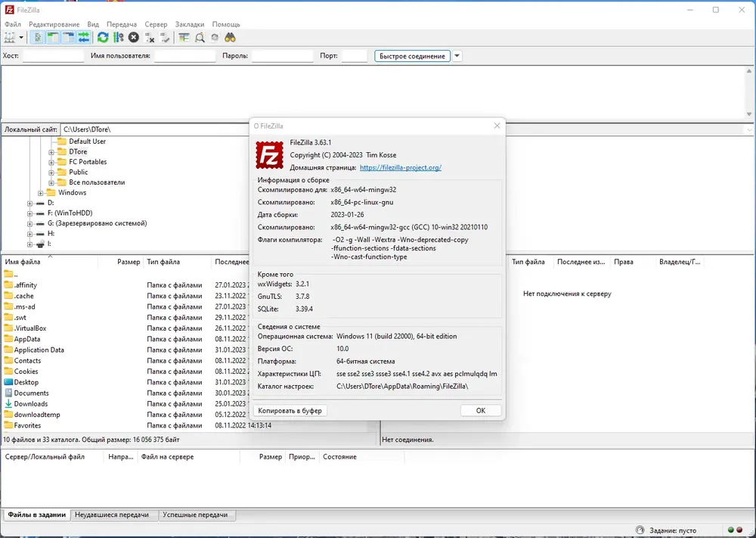The width and height of the screenshot is (756, 538).
Task: Toggle transfer queue display icon
Action: [x=84, y=38]
